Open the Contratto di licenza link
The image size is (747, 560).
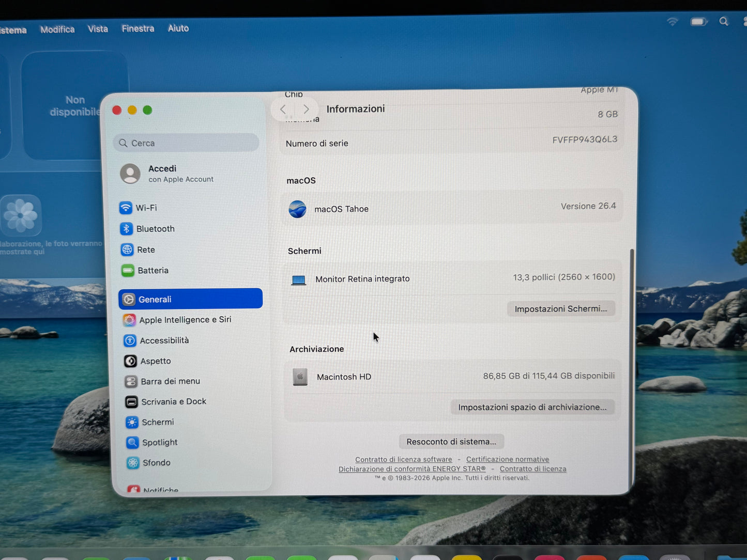pos(533,469)
